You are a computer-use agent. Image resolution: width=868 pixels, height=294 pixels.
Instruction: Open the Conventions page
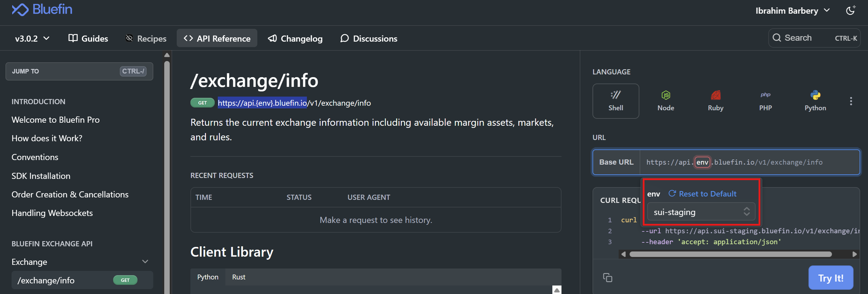click(35, 157)
